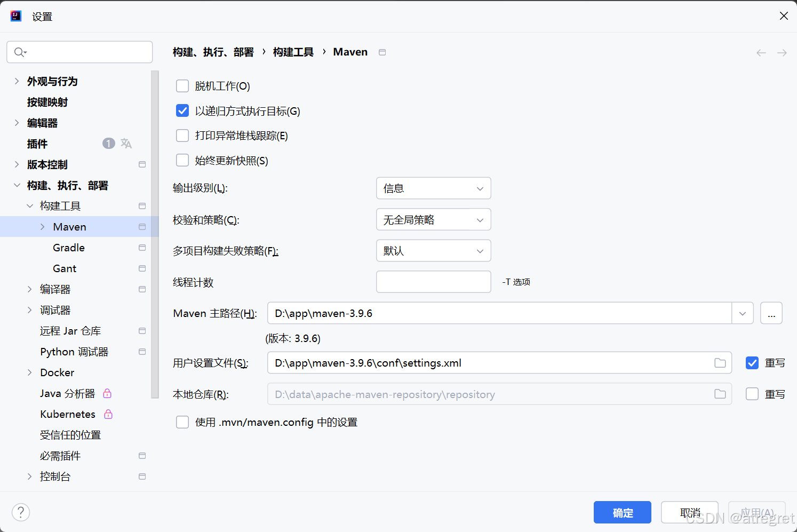Image resolution: width=797 pixels, height=532 pixels.
Task: Select 插件 in settings tree
Action: tap(37, 144)
